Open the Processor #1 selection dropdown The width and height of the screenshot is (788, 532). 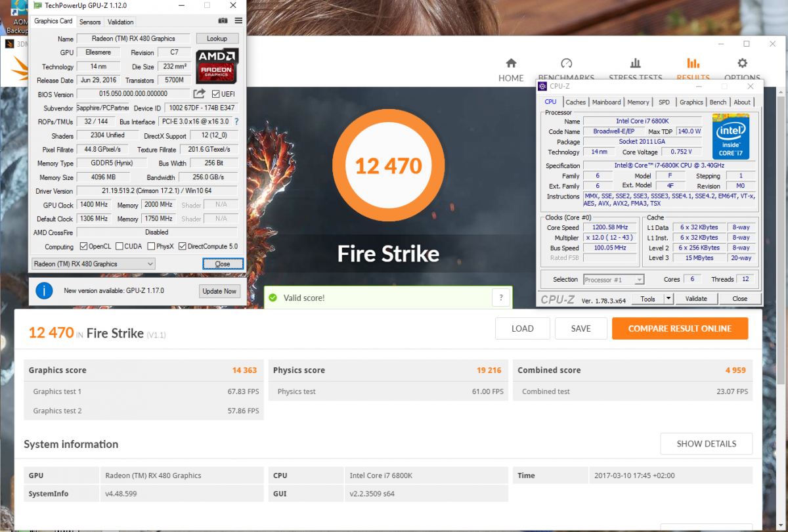(x=613, y=279)
